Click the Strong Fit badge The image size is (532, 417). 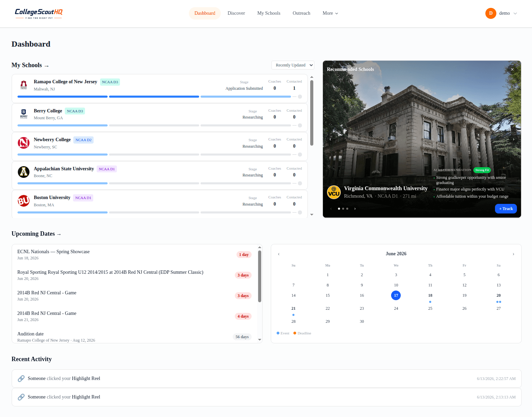point(482,170)
